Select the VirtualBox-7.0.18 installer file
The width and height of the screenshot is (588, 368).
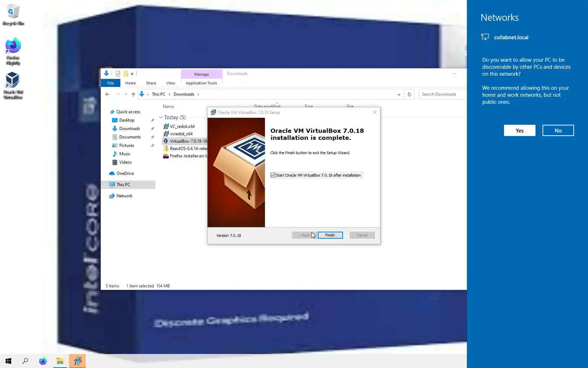coord(185,141)
